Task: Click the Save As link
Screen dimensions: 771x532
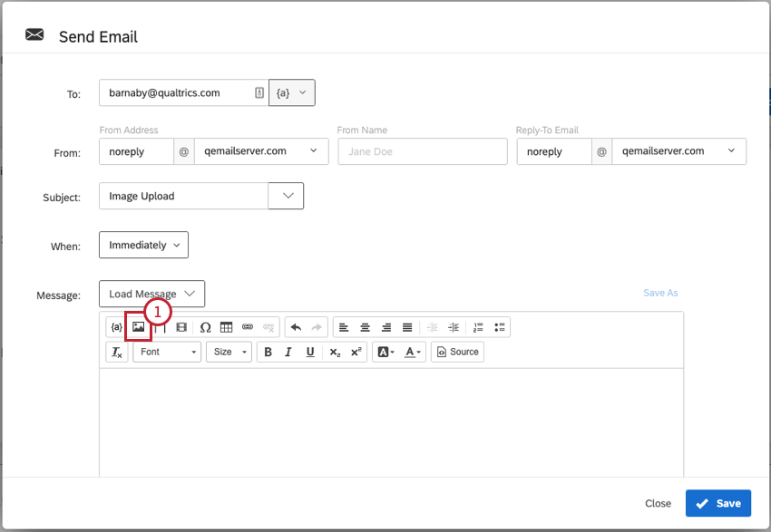Action: (x=659, y=293)
